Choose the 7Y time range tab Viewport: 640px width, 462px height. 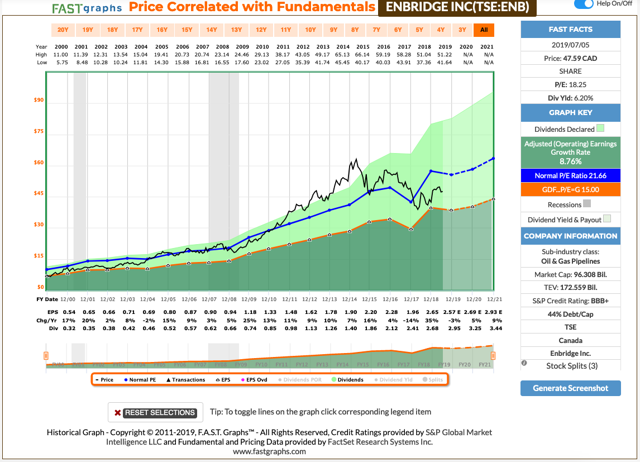(x=376, y=30)
